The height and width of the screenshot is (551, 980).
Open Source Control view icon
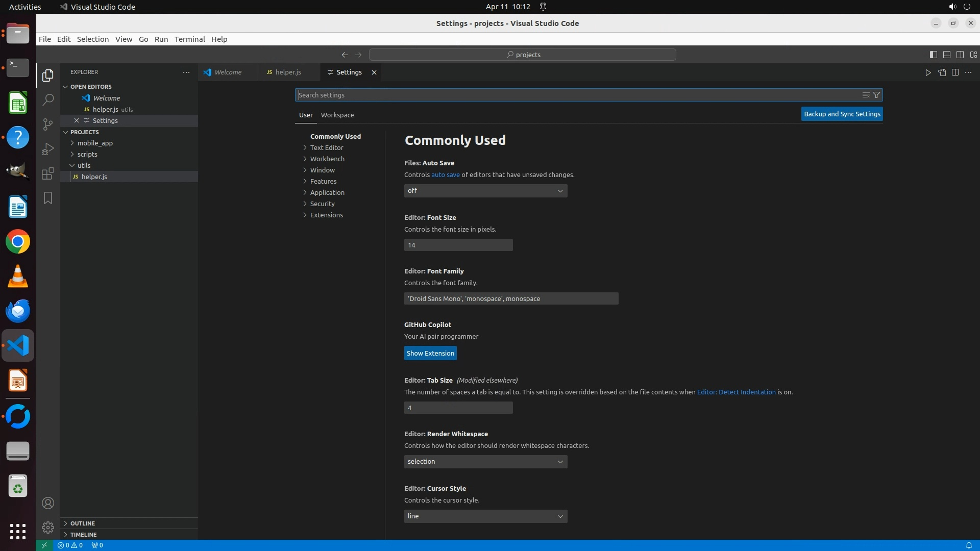[x=48, y=124]
